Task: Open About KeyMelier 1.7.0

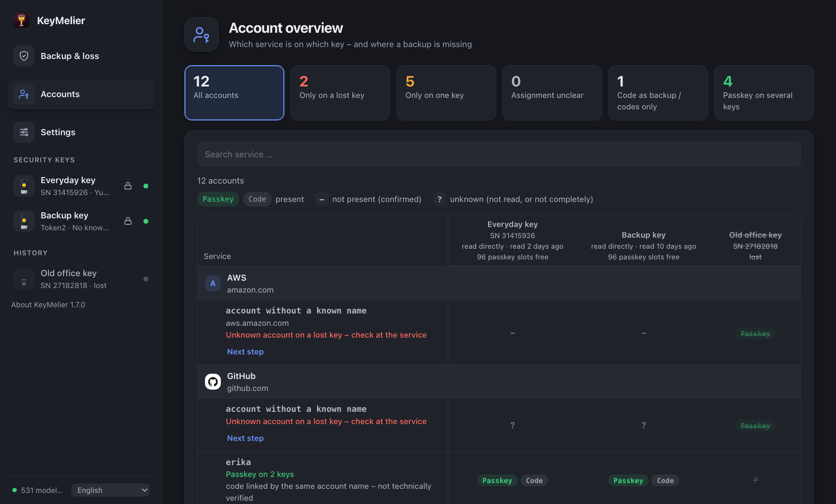Action: click(x=48, y=305)
